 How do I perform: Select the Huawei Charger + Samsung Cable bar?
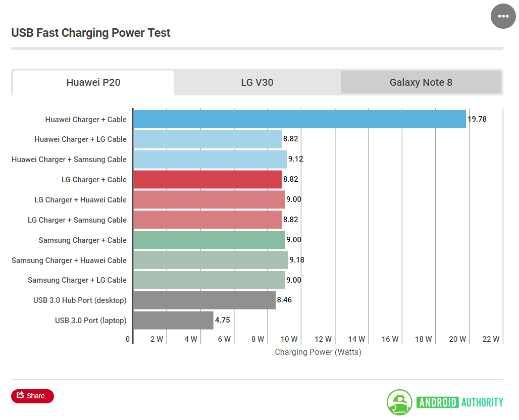click(x=210, y=160)
